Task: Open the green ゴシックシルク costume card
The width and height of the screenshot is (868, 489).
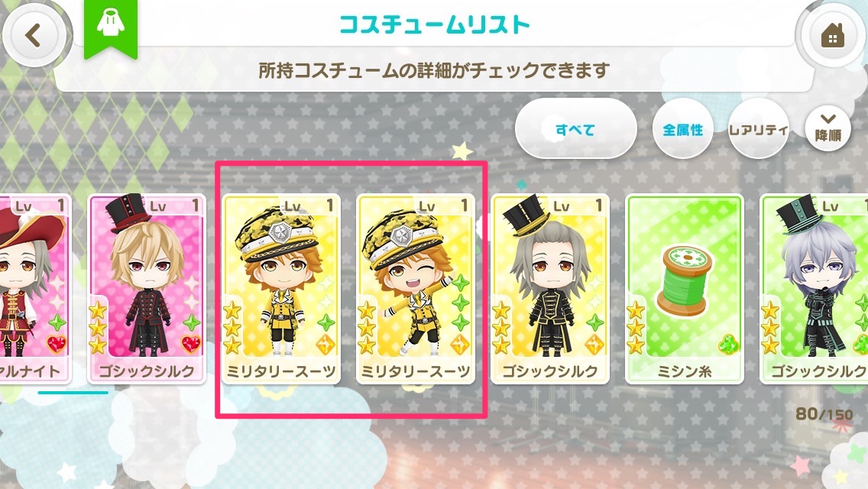Action: pos(814,289)
